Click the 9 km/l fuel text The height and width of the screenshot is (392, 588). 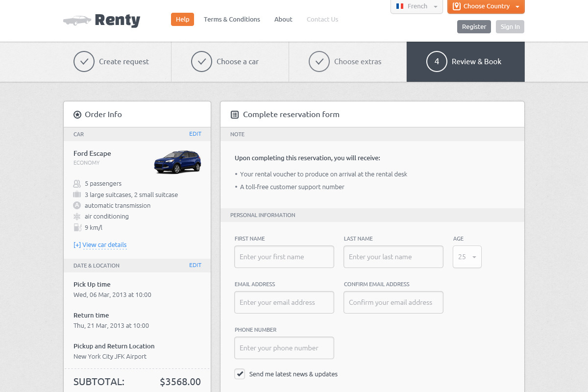(x=94, y=227)
